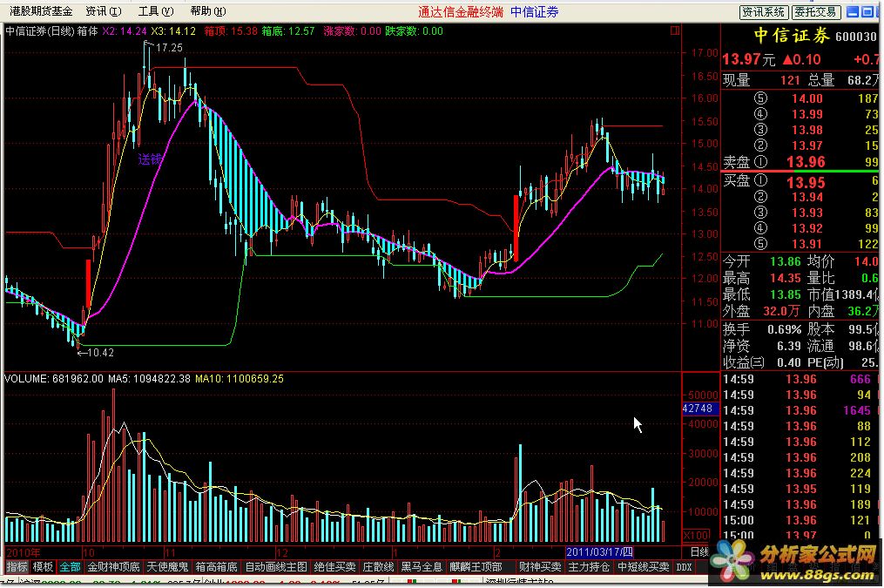Click the 今开 value 13.86

786,261
